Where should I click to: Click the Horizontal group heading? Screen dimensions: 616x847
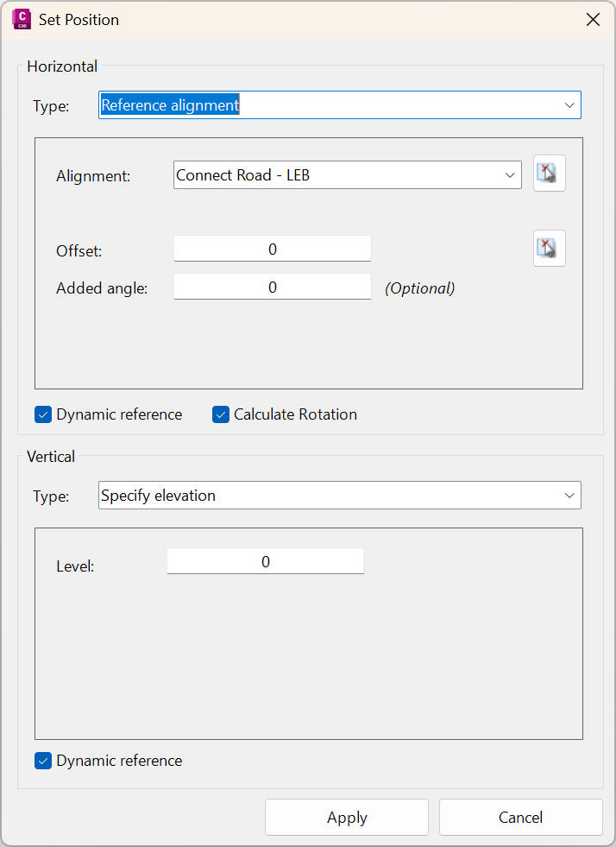tap(62, 66)
